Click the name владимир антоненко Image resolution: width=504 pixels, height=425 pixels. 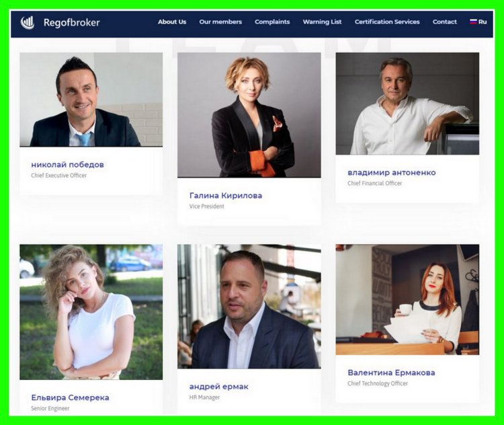click(392, 172)
